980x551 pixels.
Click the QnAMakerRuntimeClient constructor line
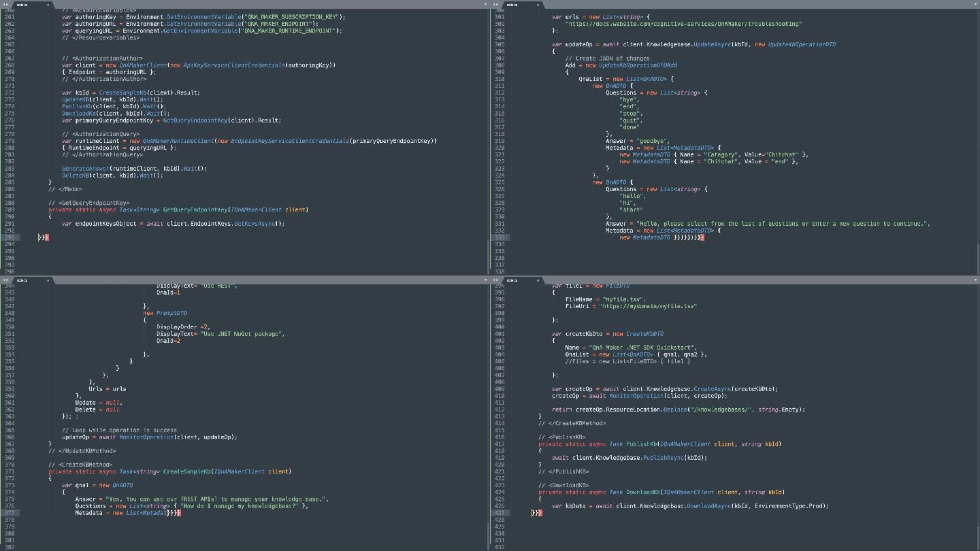click(x=249, y=140)
